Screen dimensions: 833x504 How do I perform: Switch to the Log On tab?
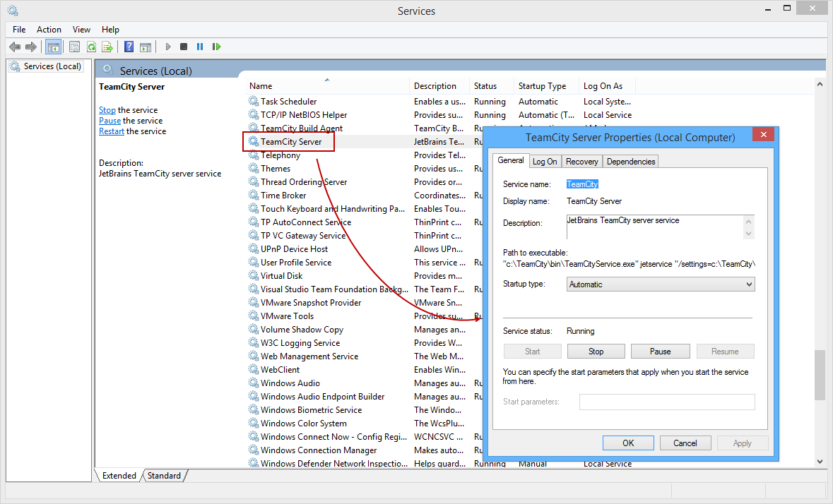(545, 161)
